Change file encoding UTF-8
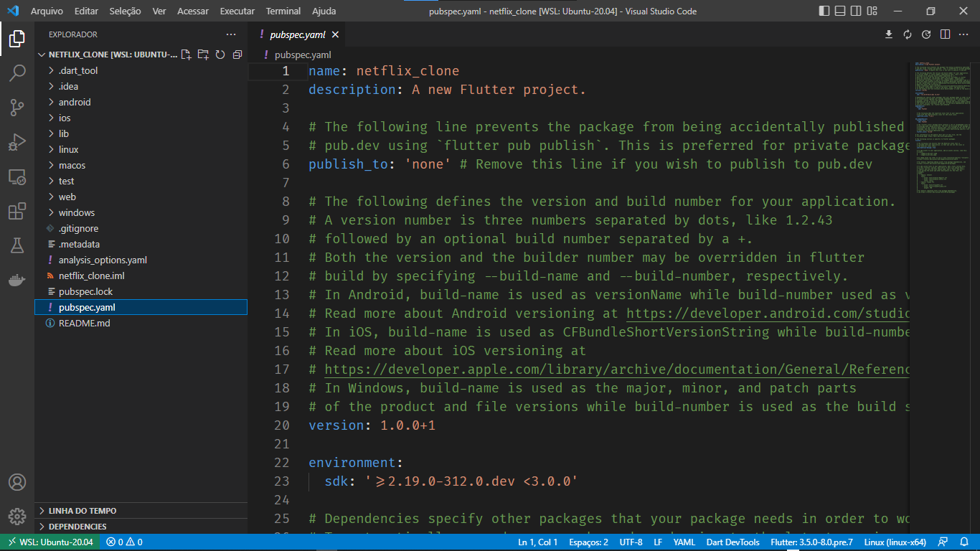The image size is (980, 551). point(631,542)
